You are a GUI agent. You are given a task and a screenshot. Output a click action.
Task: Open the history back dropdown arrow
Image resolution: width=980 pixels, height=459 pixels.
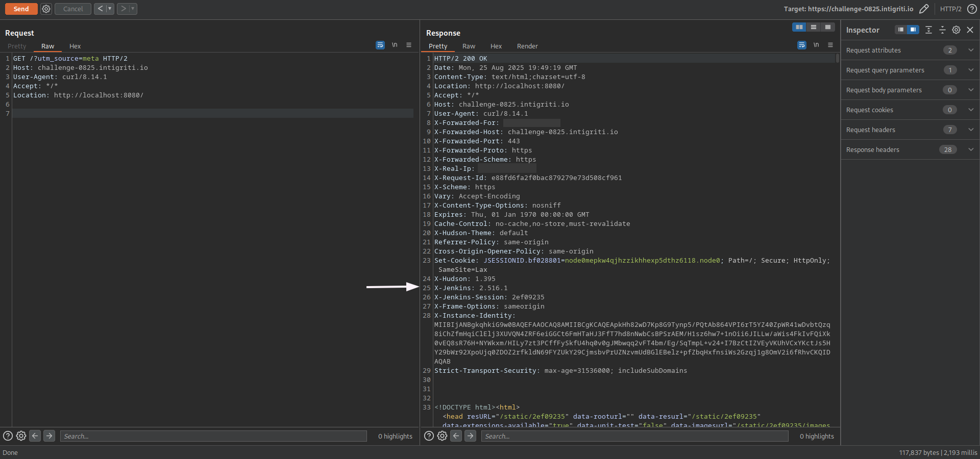pos(110,9)
